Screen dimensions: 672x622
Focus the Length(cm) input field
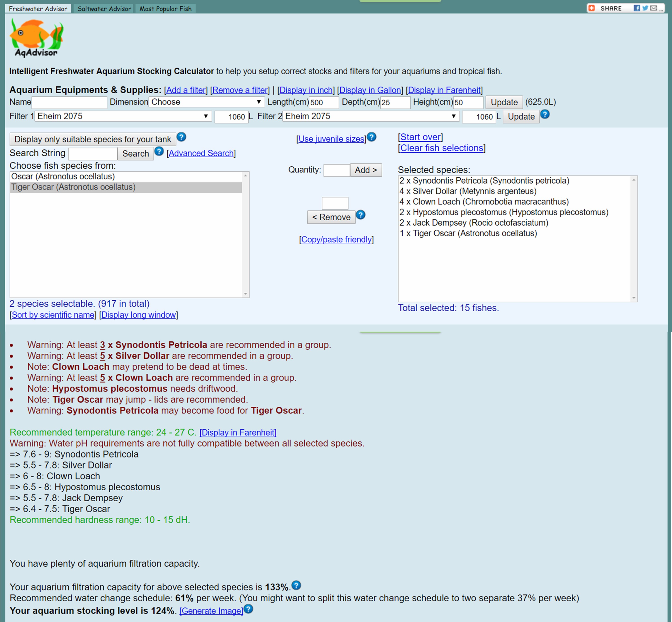pyautogui.click(x=324, y=103)
